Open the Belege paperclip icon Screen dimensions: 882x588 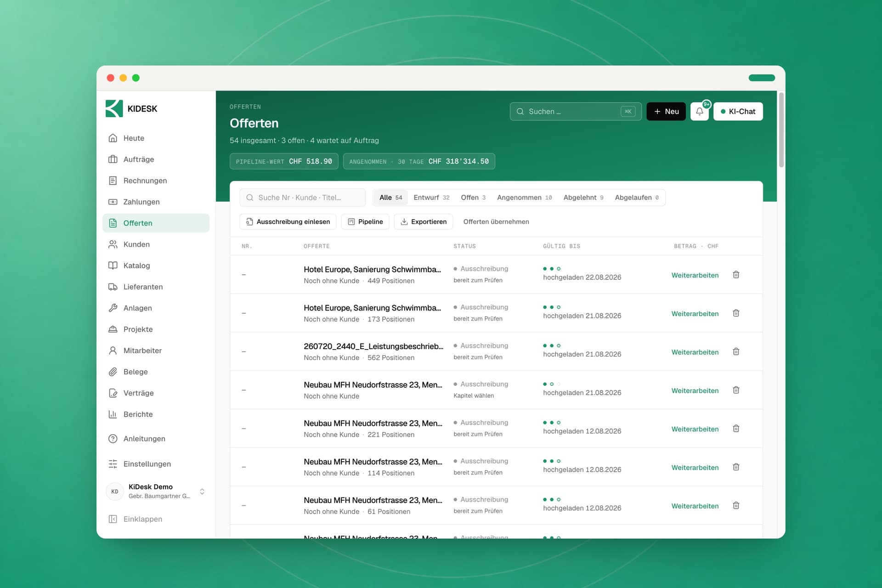click(x=113, y=372)
